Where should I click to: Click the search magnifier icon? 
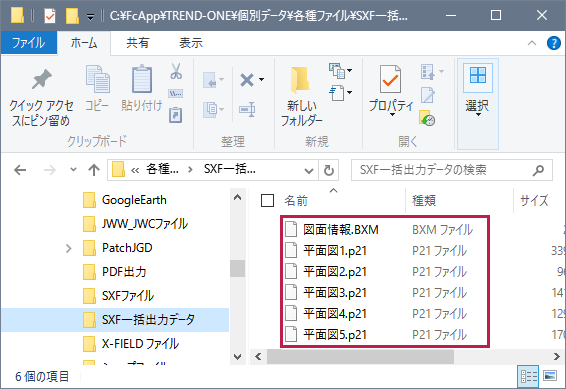point(539,170)
